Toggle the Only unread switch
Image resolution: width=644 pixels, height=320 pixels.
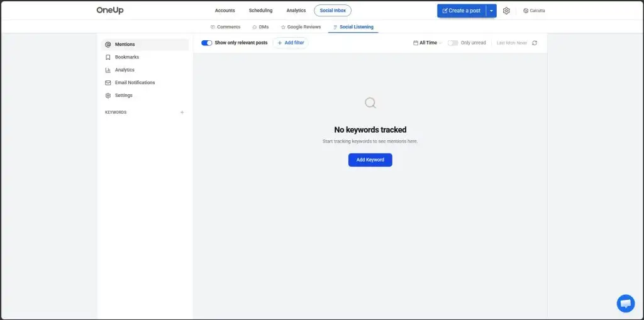point(453,43)
